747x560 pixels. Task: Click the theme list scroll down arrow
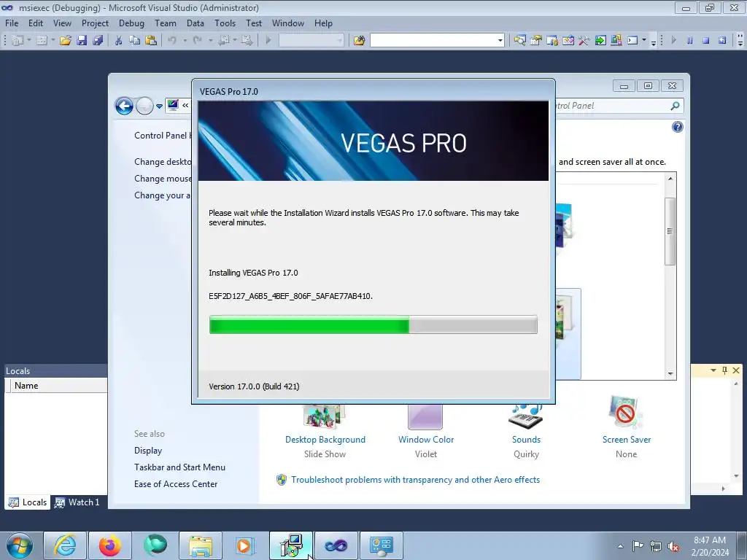[x=670, y=374]
